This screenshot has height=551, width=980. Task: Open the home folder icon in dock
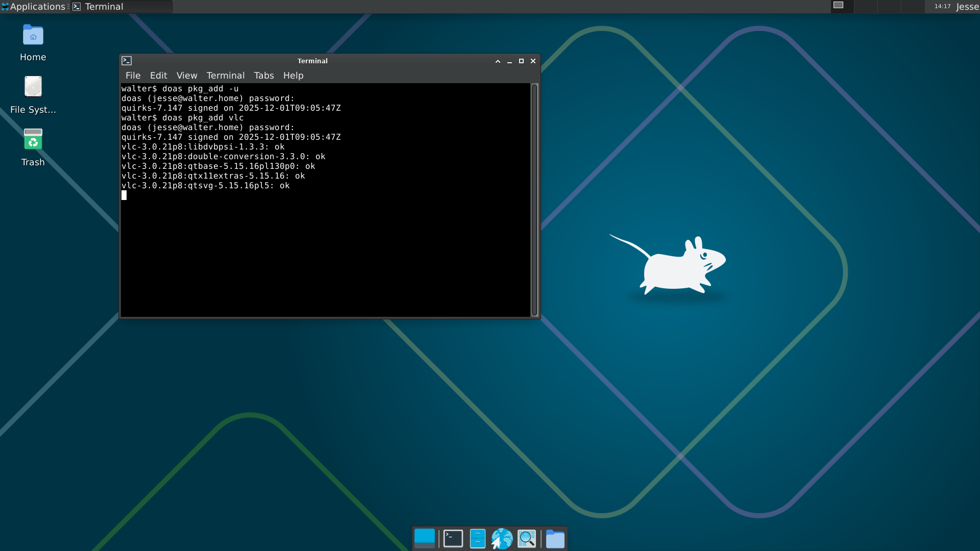tap(555, 539)
